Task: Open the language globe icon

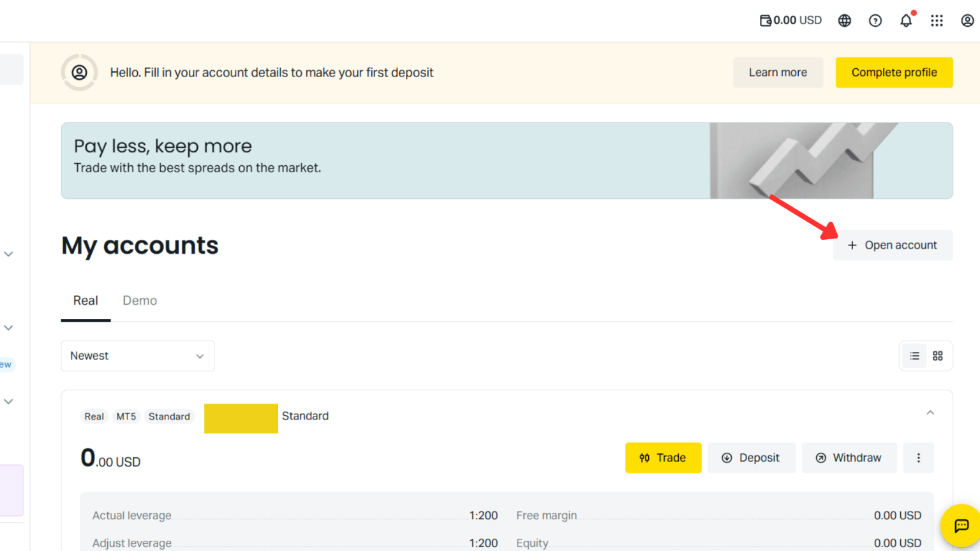Action: pyautogui.click(x=844, y=20)
